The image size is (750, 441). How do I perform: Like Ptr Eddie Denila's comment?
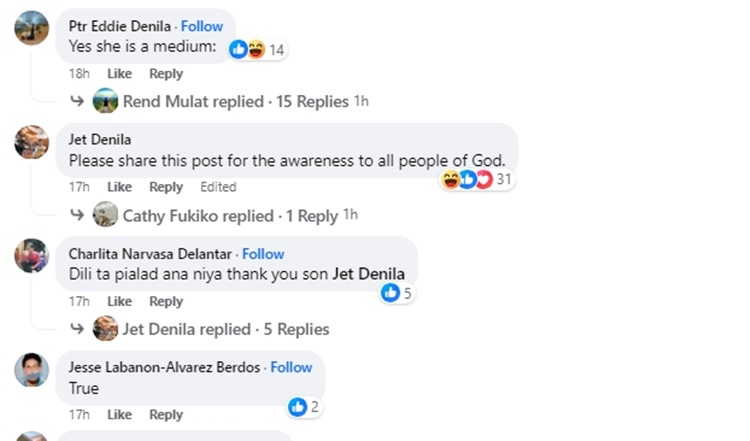click(x=119, y=74)
